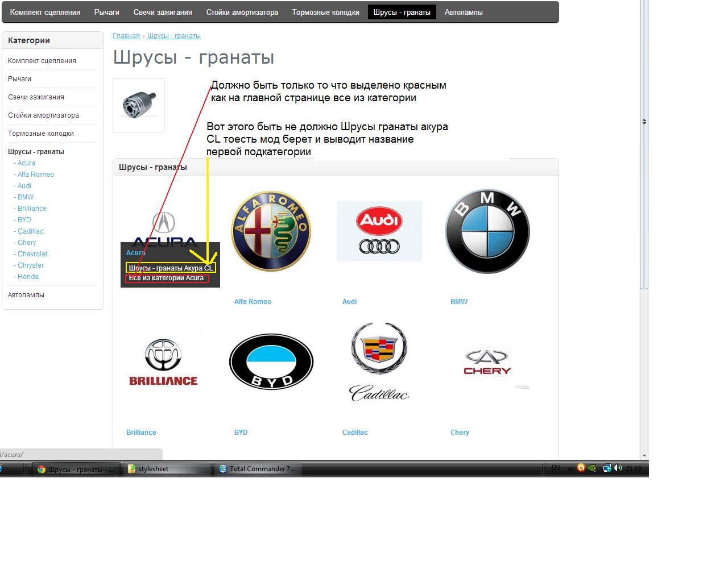Open the Автолампы top menu tab
Image resolution: width=728 pixels, height=582 pixels.
click(464, 12)
